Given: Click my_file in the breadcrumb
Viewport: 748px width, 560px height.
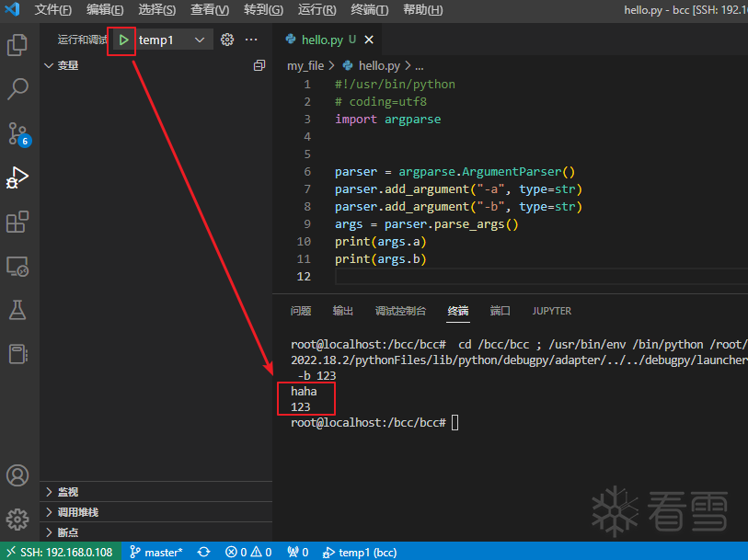Looking at the screenshot, I should pos(305,66).
